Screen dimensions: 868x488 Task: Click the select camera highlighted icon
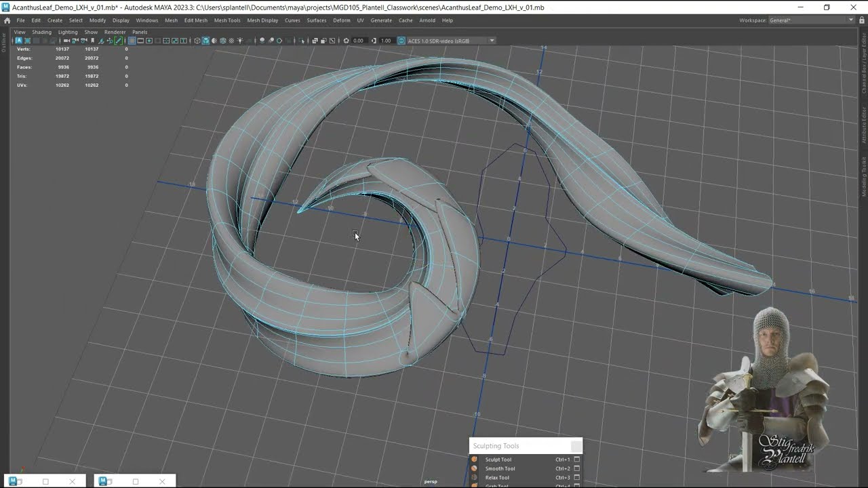pos(19,41)
